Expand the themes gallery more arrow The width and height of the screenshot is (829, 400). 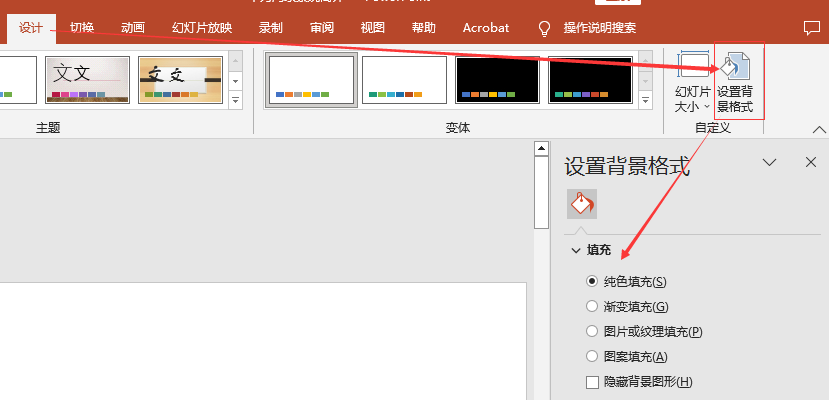[x=236, y=100]
